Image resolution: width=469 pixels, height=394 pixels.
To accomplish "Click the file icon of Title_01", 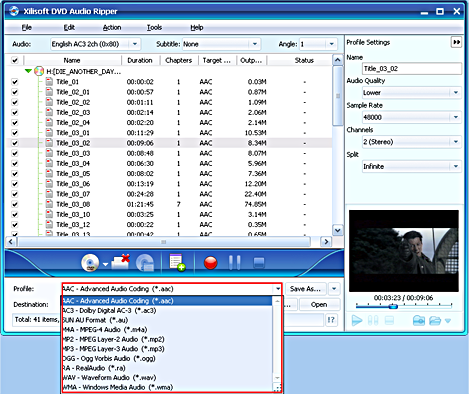I will [49, 81].
